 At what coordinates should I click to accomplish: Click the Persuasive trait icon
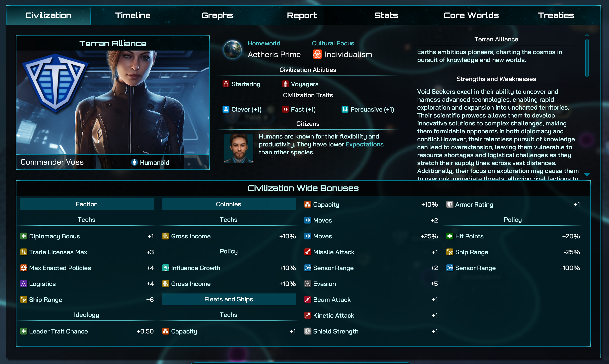pos(345,109)
